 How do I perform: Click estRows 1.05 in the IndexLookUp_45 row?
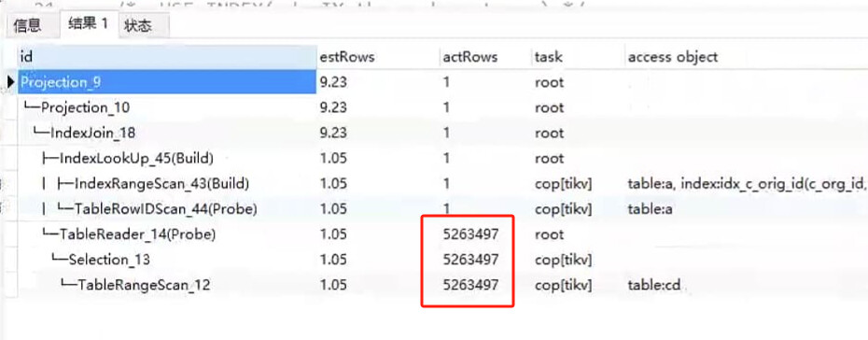(x=333, y=159)
